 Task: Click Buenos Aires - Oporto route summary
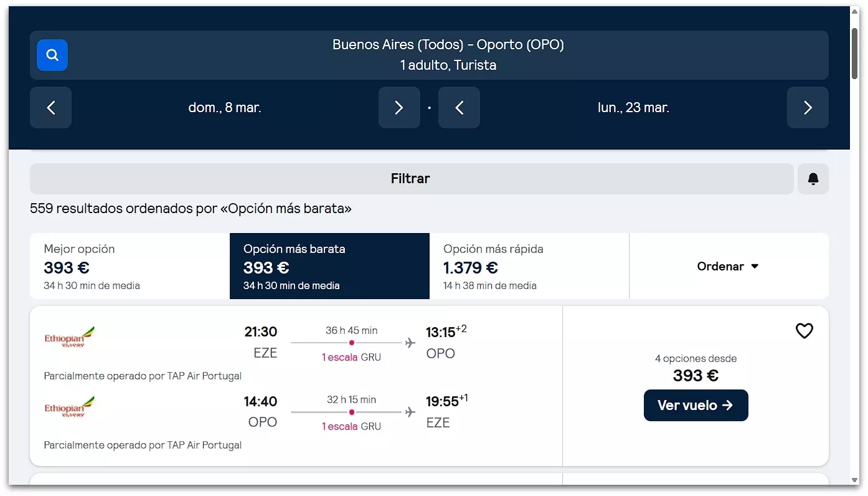[x=448, y=55]
